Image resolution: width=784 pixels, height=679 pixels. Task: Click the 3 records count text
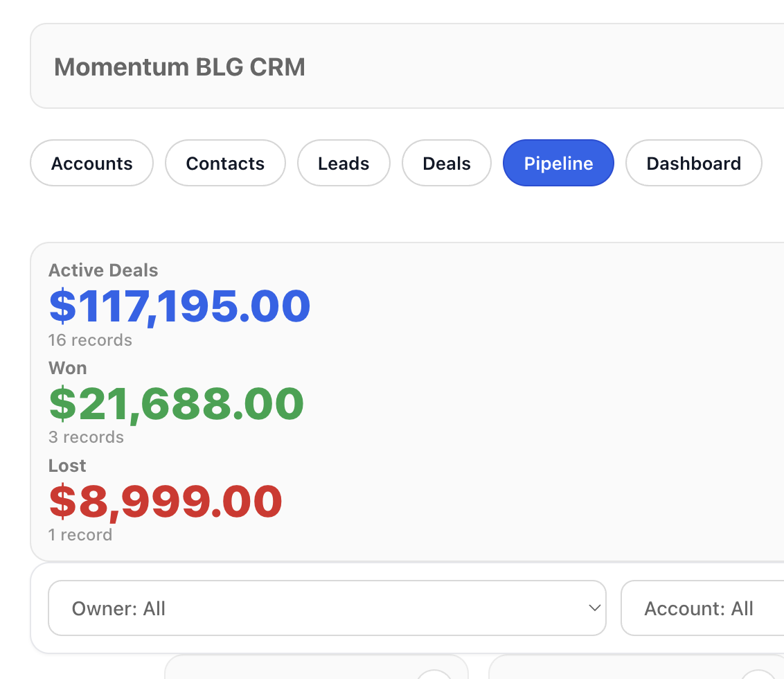coord(86,437)
